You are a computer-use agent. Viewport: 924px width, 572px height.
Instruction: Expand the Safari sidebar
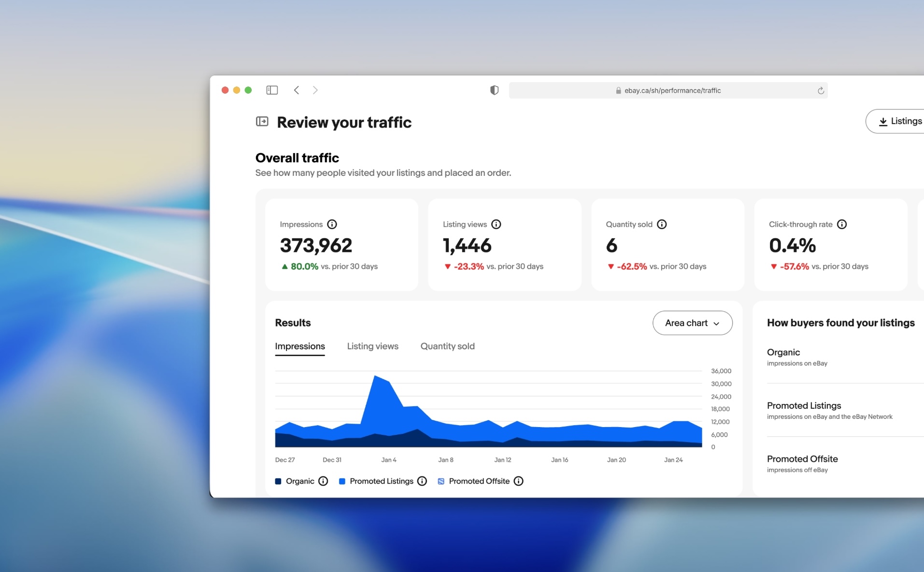tap(272, 90)
